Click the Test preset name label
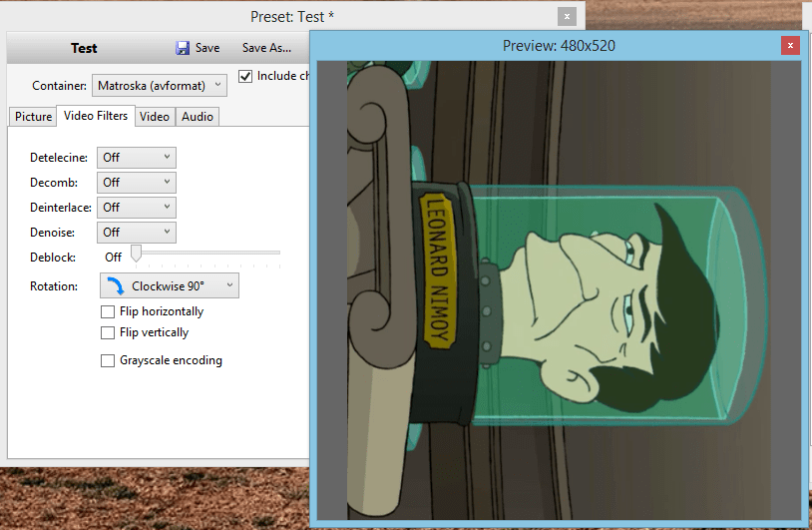812x530 pixels. click(84, 48)
